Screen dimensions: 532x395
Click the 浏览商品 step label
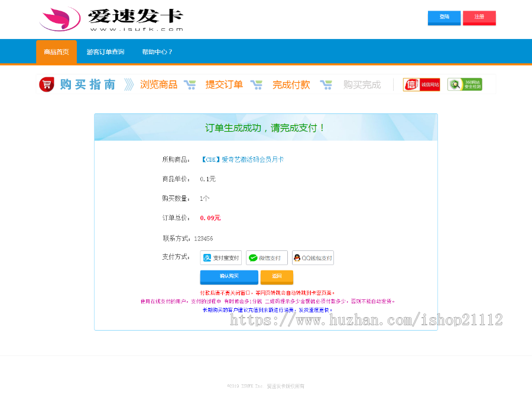click(x=159, y=84)
